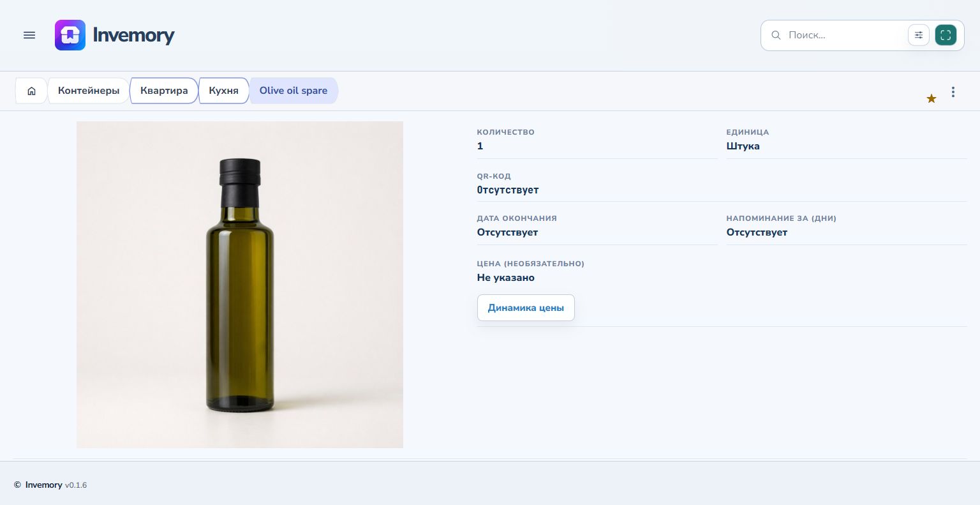Open Контейнеры breadcrumb
980x505 pixels.
89,91
